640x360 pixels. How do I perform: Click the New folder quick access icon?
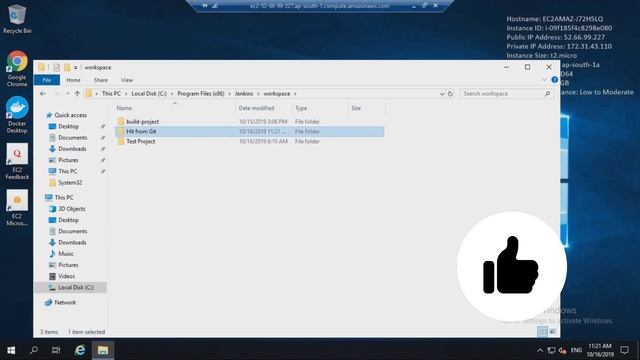(67, 67)
